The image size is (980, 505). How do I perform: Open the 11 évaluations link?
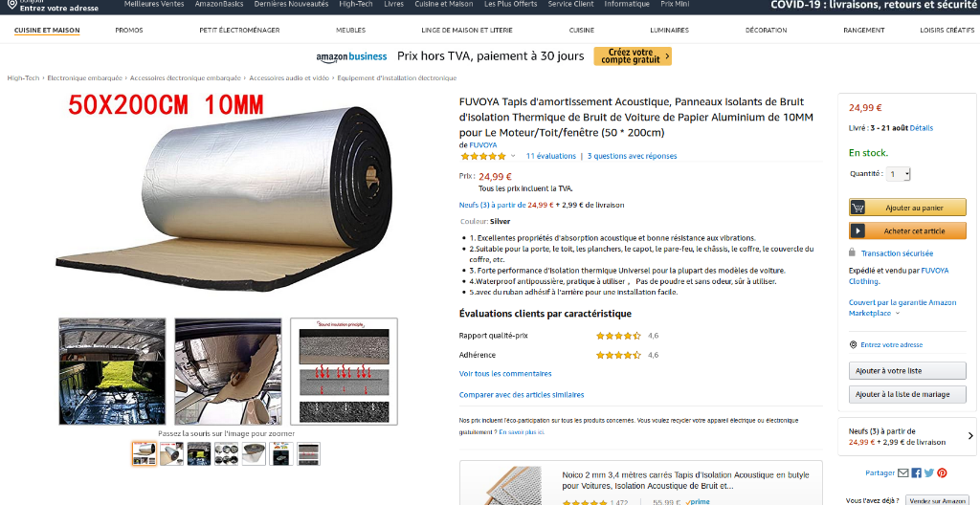(550, 156)
